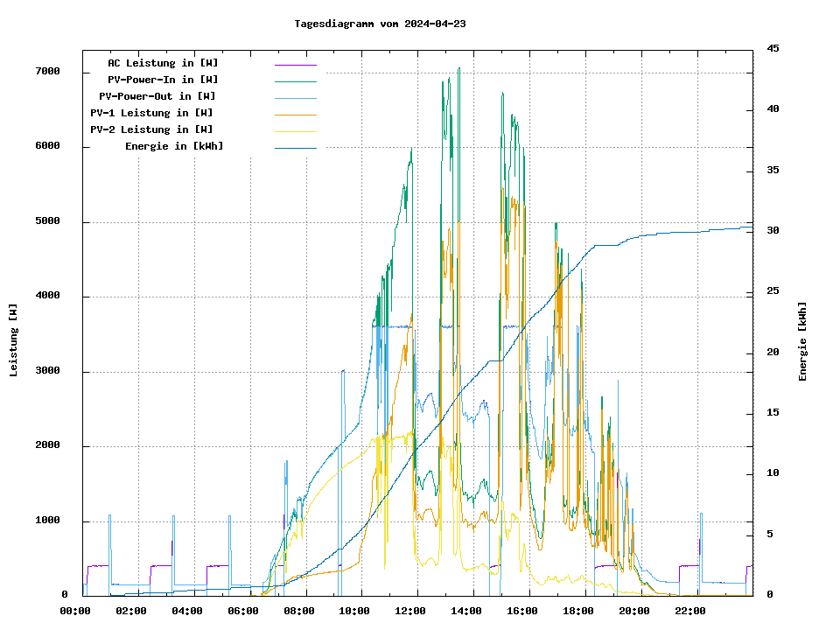The image size is (840, 630).
Task: Click the chart title 'Tagesdiagramm vom 2024-04-23'
Action: [x=380, y=24]
